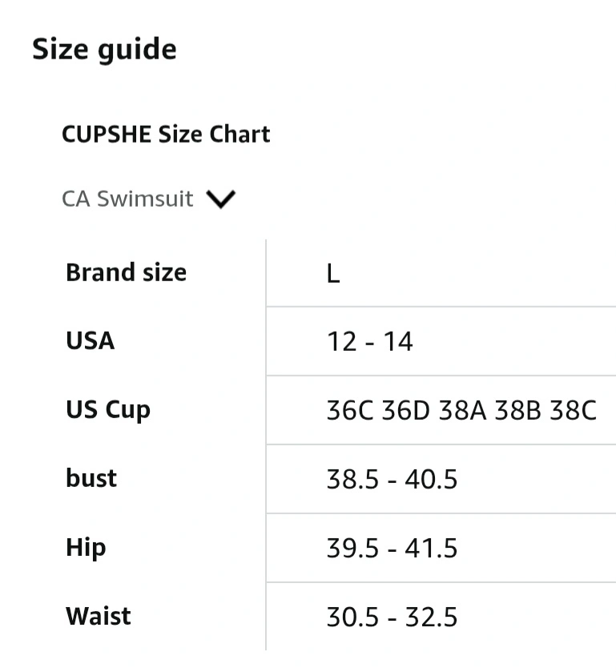616x672 pixels.
Task: Click the US Cup row label
Action: 108,410
